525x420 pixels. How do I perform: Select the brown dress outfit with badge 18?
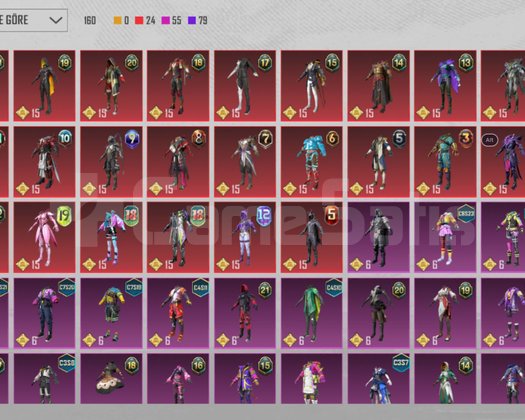pos(111,379)
